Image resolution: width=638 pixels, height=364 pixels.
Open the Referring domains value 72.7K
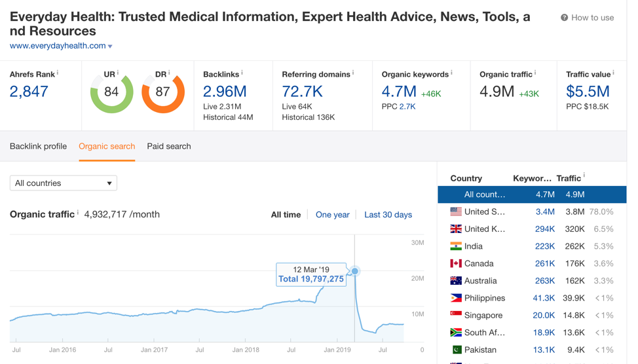click(303, 92)
